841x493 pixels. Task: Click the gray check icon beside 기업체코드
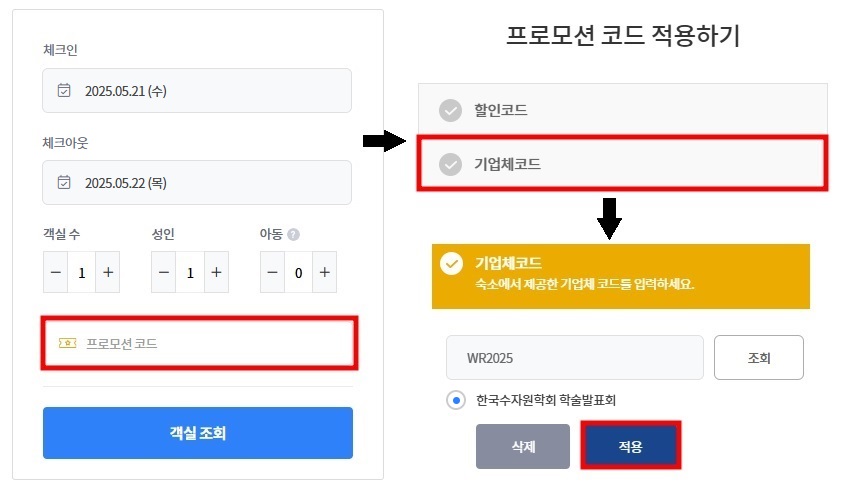[x=451, y=164]
